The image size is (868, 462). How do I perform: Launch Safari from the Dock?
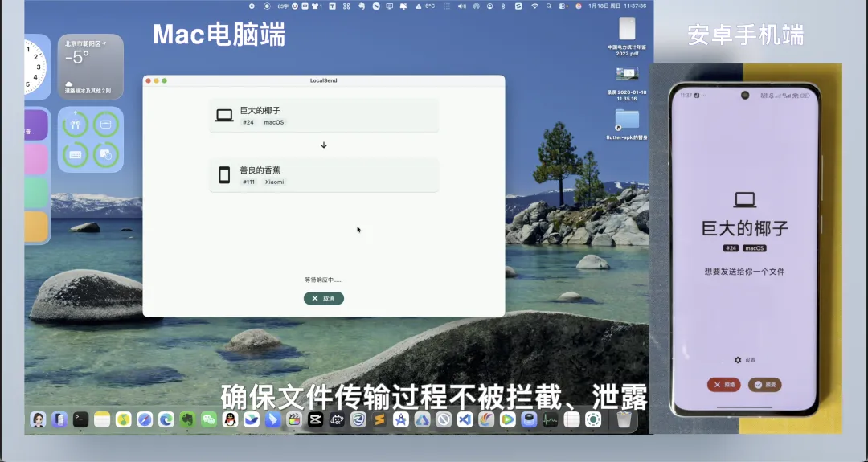tap(145, 420)
